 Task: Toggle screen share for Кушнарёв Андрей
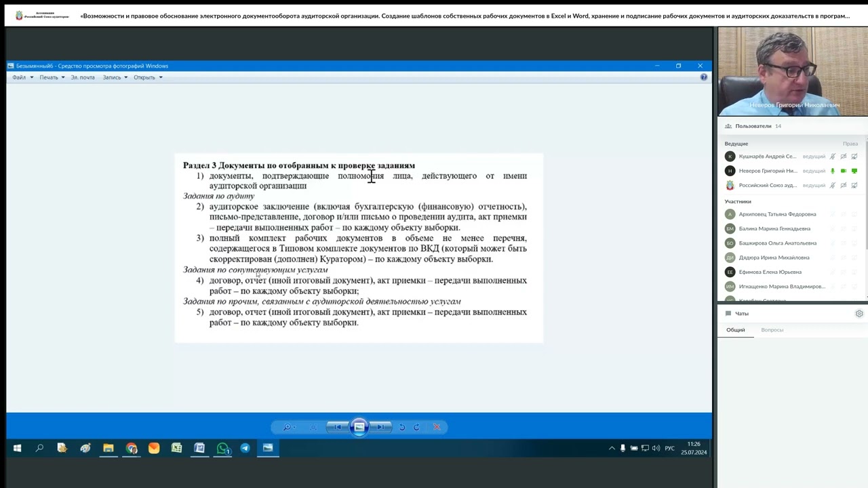click(854, 157)
